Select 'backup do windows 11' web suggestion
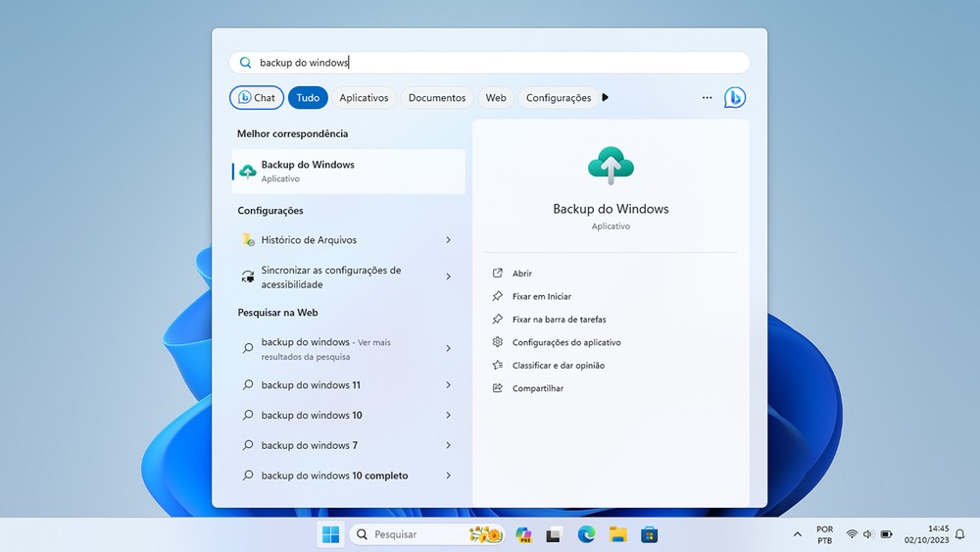Screen dimensions: 980x552 (x=311, y=385)
